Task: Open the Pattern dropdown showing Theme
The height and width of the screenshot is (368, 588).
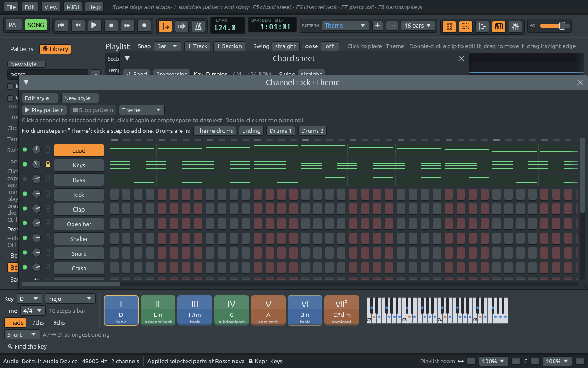Action: [x=345, y=26]
